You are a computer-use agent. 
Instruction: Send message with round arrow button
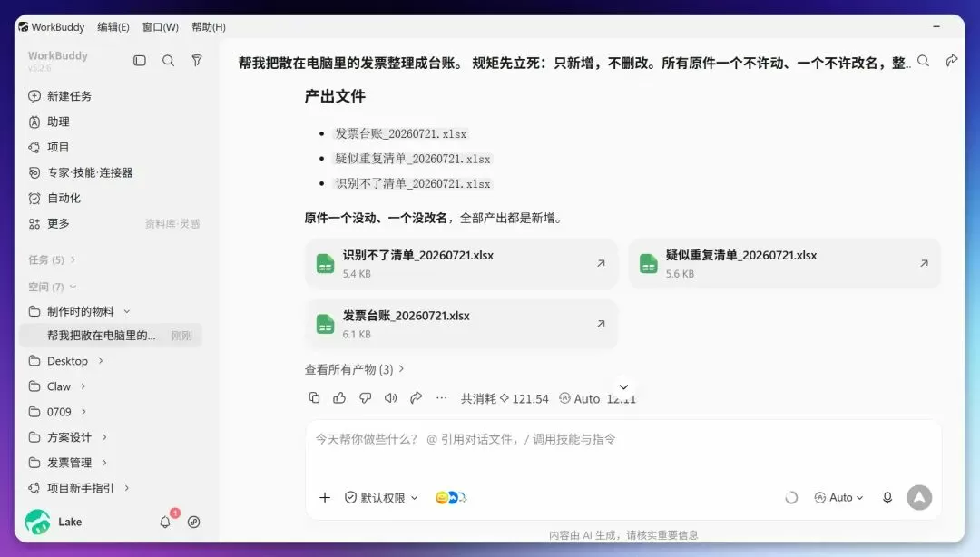[919, 498]
